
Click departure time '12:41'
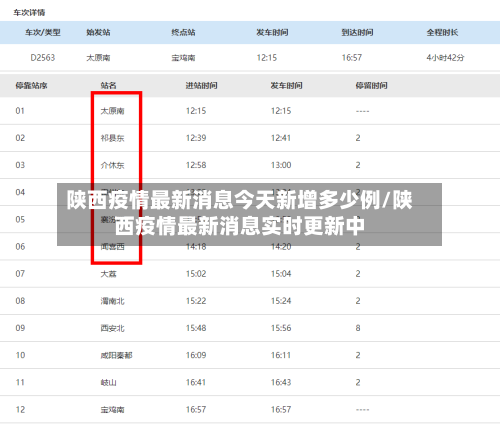[281, 138]
